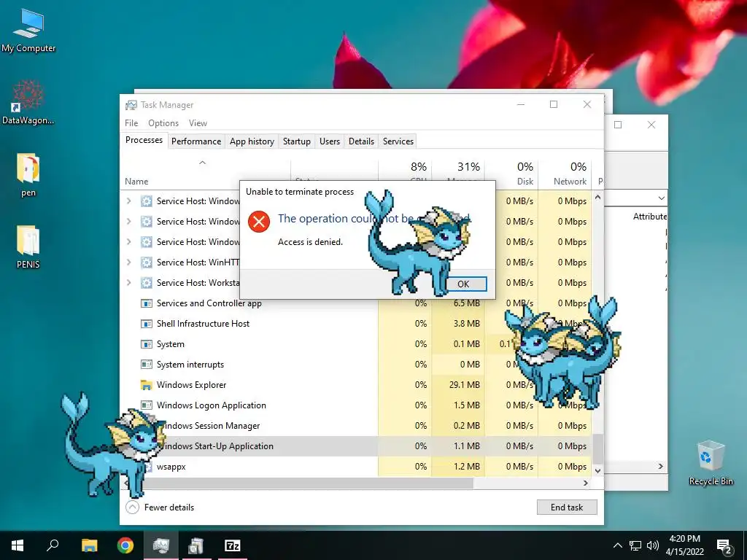
Task: Select Task Manager taskbar button
Action: [161, 545]
